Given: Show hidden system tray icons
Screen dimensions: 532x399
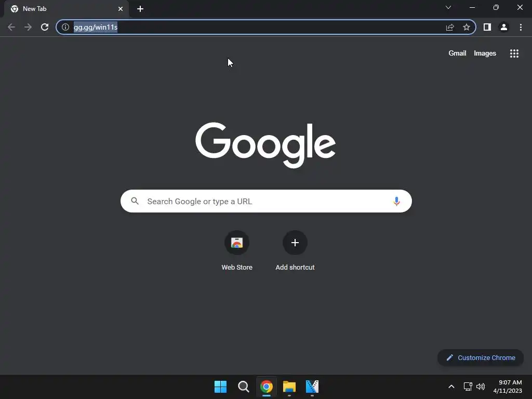Looking at the screenshot, I should pos(451,387).
